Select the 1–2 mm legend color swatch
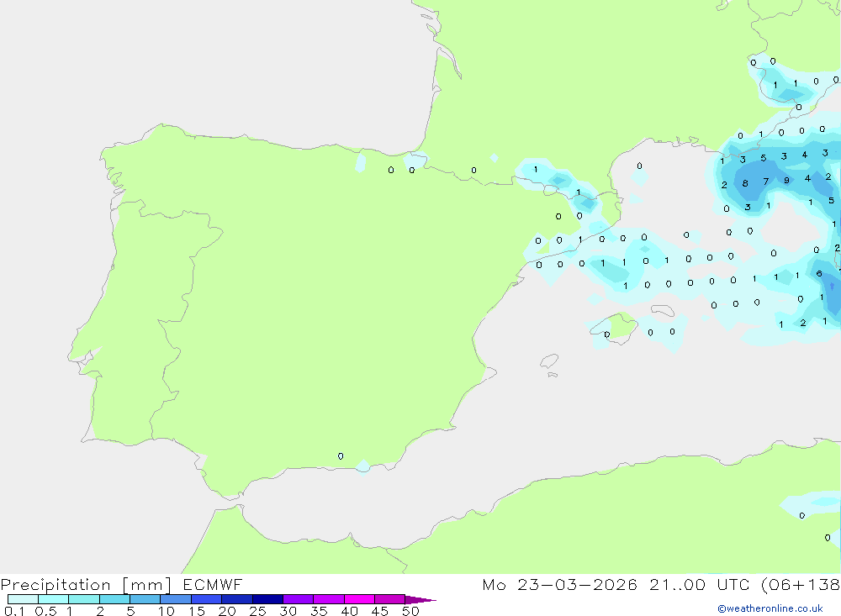Screen dimensions: 841x616 click(x=84, y=599)
